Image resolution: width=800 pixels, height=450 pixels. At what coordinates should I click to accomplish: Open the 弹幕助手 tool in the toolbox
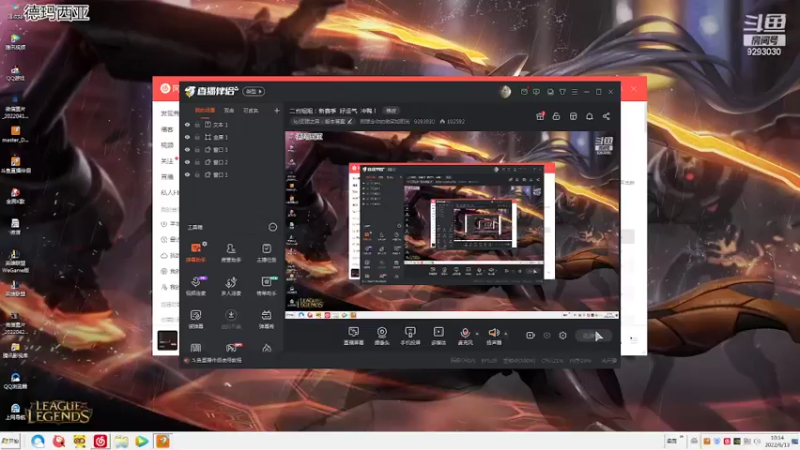196,253
